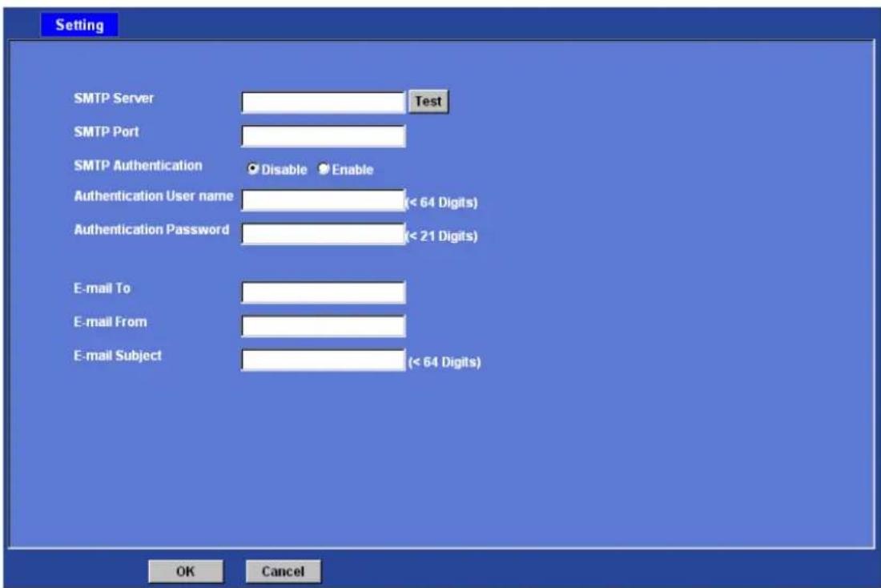
Task: Select the Disable SMTP authentication radio
Action: coord(253,169)
